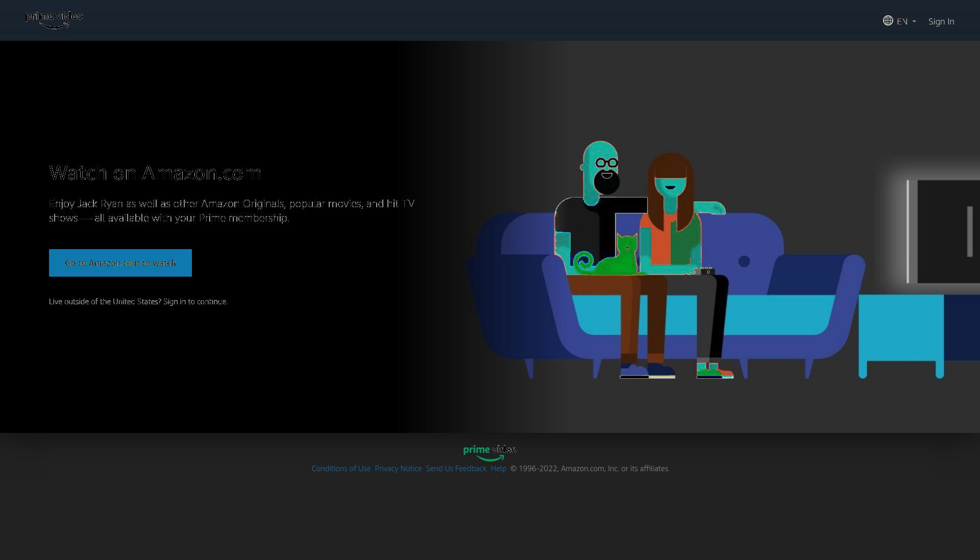Expand the EN language dropdown
The width and height of the screenshot is (980, 560).
point(900,21)
